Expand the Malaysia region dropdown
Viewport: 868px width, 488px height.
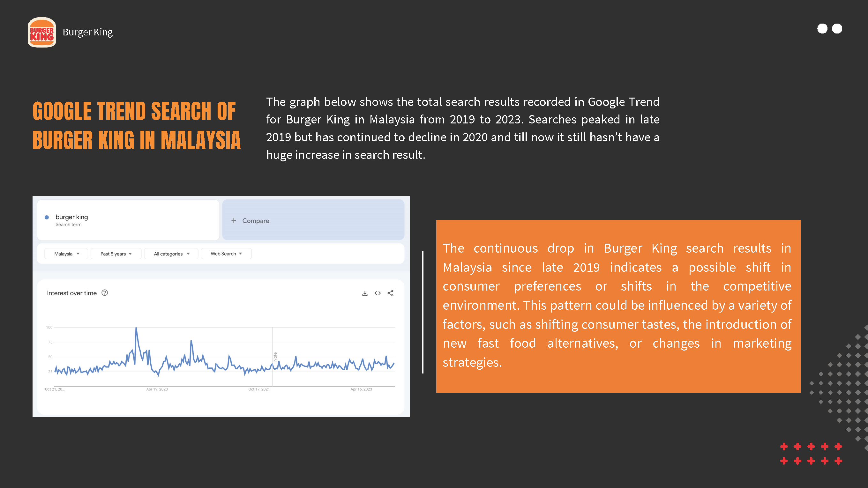click(x=66, y=254)
